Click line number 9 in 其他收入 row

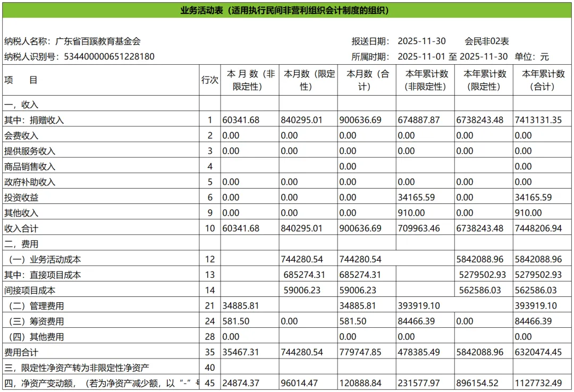point(210,213)
